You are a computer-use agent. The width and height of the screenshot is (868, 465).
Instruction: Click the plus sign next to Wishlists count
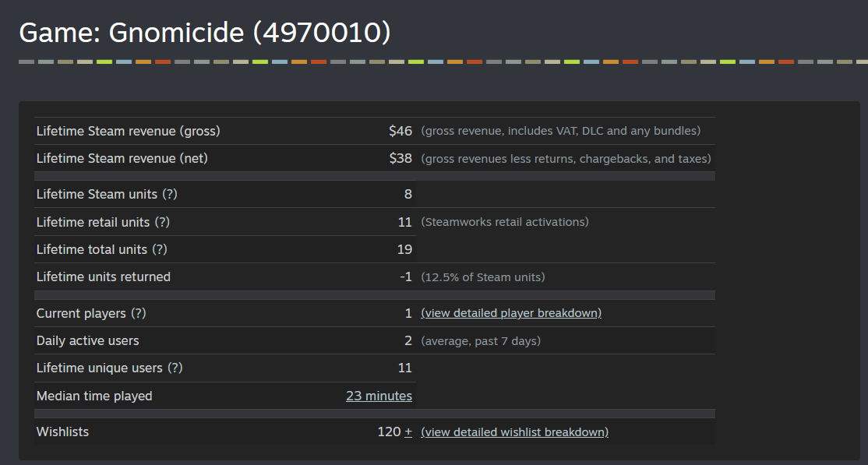tap(408, 432)
